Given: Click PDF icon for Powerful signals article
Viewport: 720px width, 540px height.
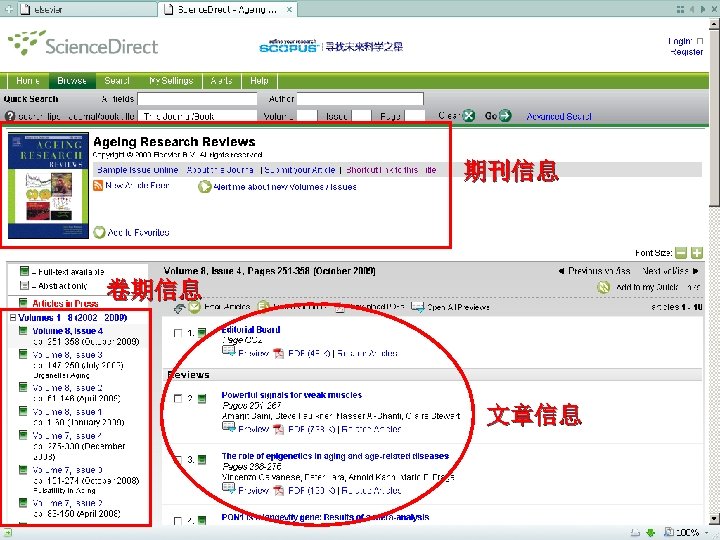Looking at the screenshot, I should click(279, 429).
